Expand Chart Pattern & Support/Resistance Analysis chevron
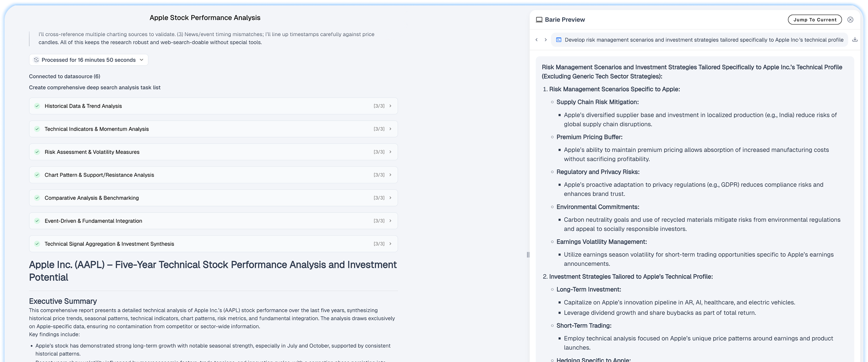Screen dimensions: 868x362 390,175
